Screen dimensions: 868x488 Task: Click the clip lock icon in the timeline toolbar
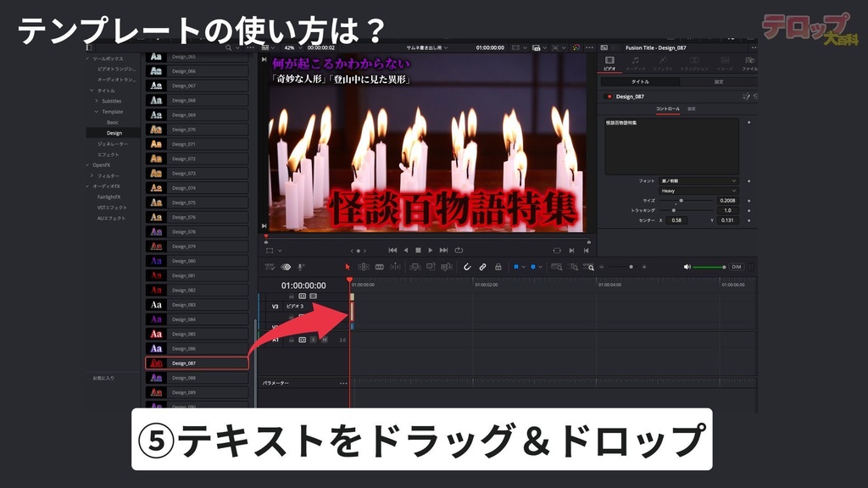click(x=497, y=267)
